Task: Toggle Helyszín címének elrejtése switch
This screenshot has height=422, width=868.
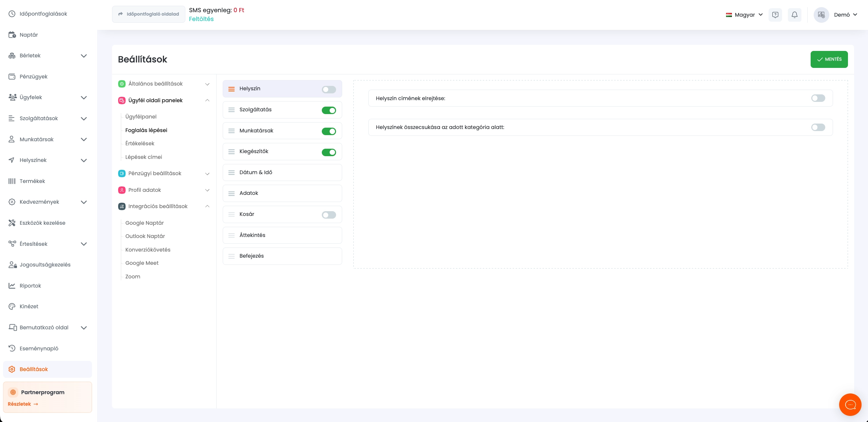Action: point(818,98)
